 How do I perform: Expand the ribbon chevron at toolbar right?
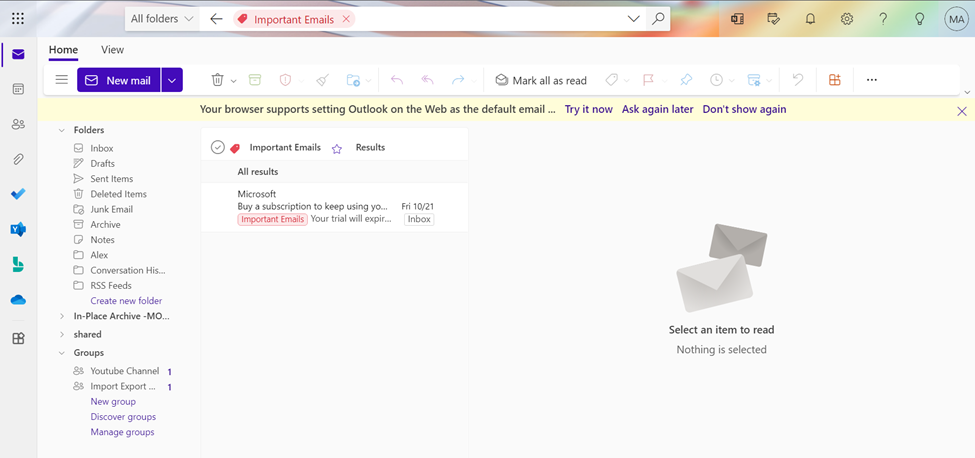coord(967,92)
